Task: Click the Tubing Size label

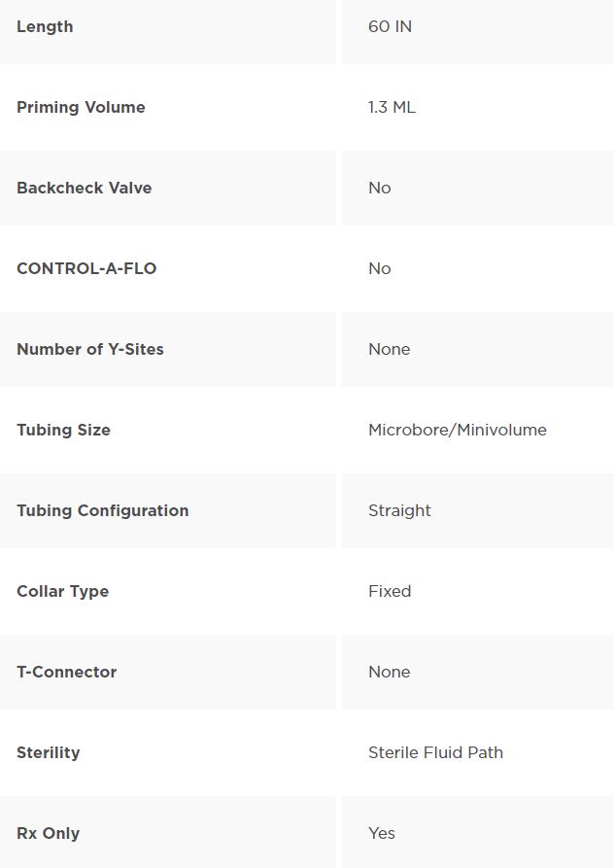Action: tap(63, 431)
